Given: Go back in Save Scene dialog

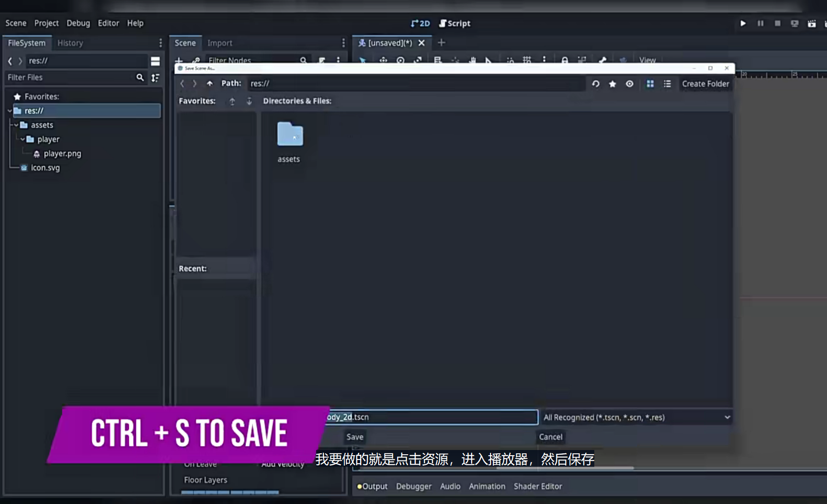Looking at the screenshot, I should click(182, 83).
